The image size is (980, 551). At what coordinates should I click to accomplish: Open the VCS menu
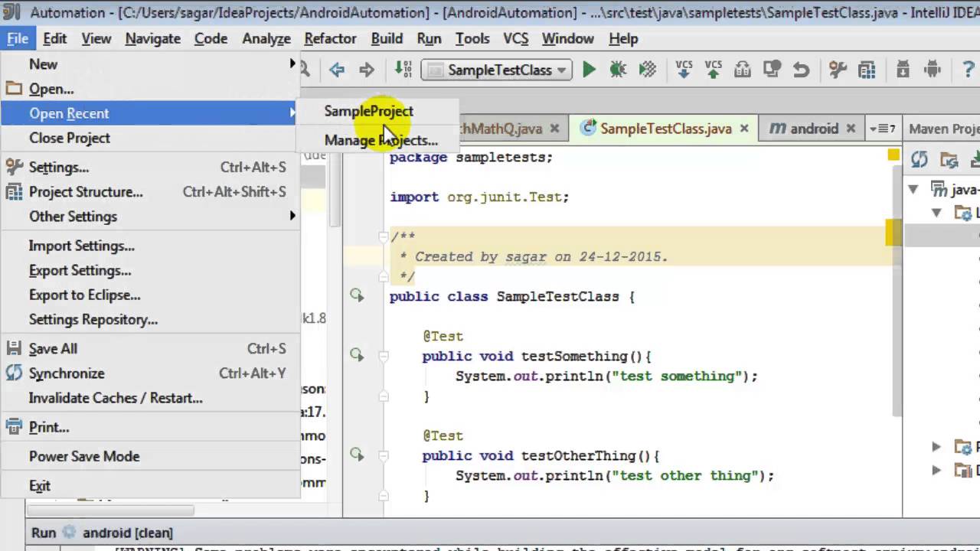[x=515, y=38]
